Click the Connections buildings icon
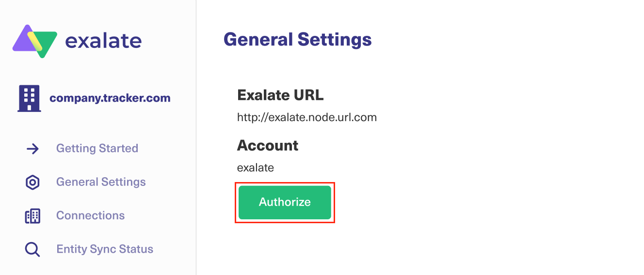644x275 pixels. (32, 216)
